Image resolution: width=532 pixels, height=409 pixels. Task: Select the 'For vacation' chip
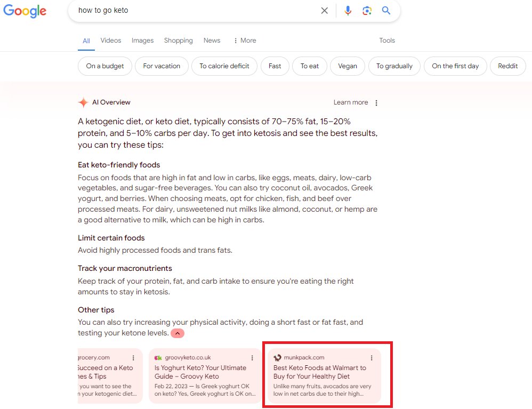(x=162, y=66)
